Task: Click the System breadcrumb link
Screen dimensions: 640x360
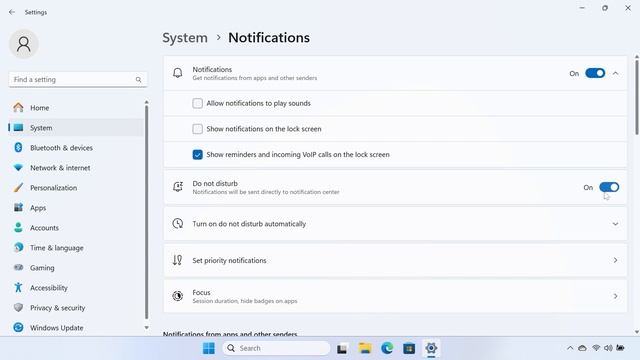Action: pyautogui.click(x=185, y=38)
